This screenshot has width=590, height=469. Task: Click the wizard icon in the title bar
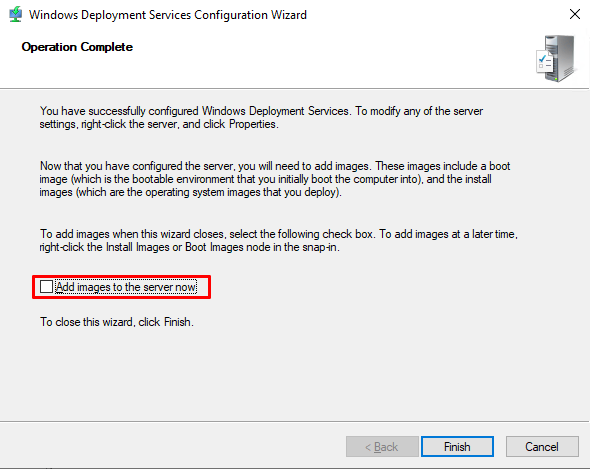pos(15,15)
